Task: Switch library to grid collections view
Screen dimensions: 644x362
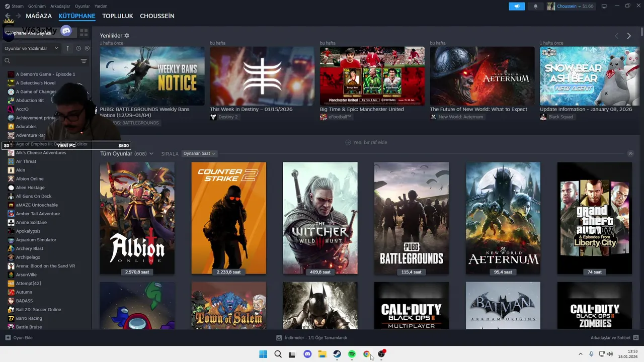Action: pos(84,32)
